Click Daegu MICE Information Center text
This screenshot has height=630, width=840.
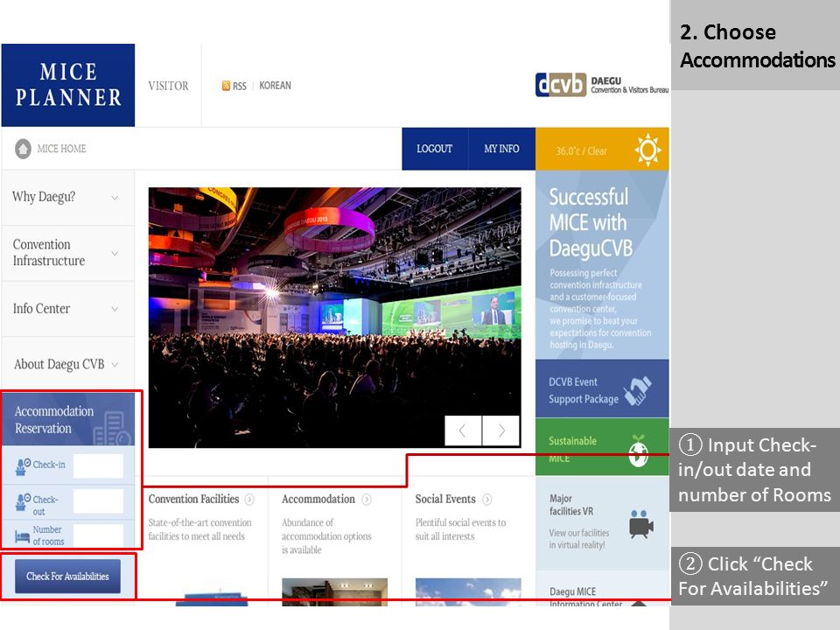pyautogui.click(x=585, y=598)
